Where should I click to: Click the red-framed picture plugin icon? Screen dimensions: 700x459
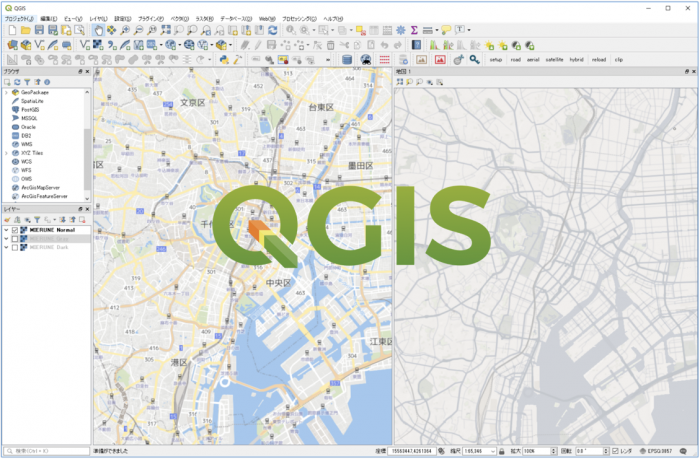pyautogui.click(x=440, y=60)
